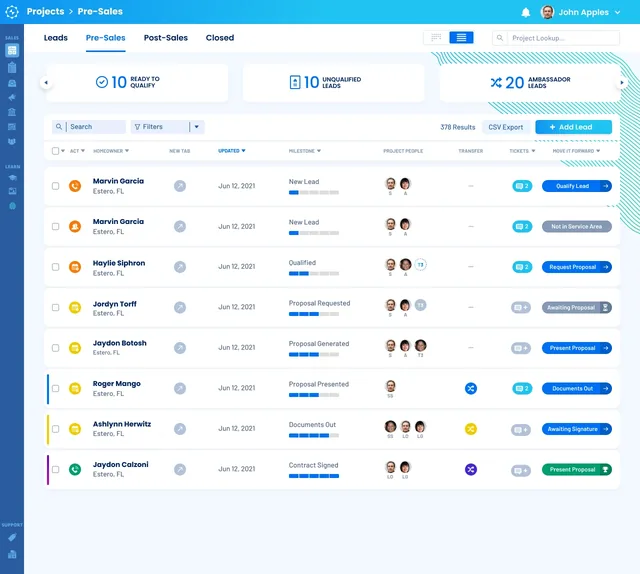
Task: Check the Jordyn Torff row checkbox
Action: [x=56, y=307]
